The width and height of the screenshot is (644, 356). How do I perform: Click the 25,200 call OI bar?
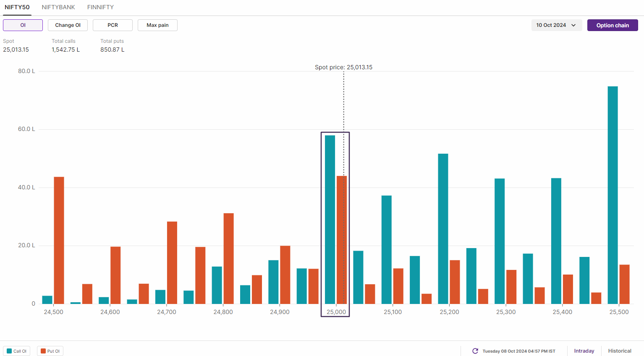click(443, 229)
